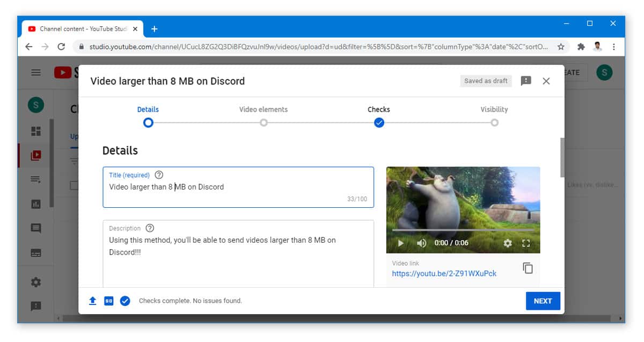The width and height of the screenshot is (644, 342).
Task: Open the Playlists sidebar icon
Action: [x=36, y=180]
